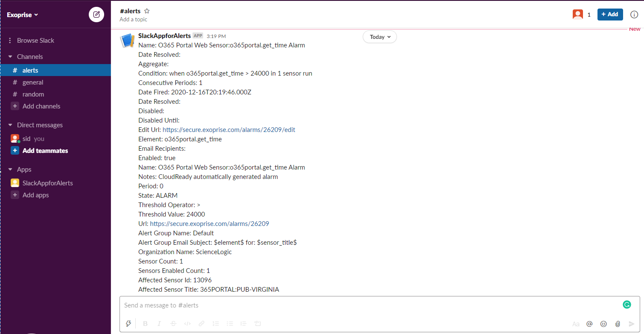Click the SlackAppforAlerts sidebar app icon

pos(15,183)
